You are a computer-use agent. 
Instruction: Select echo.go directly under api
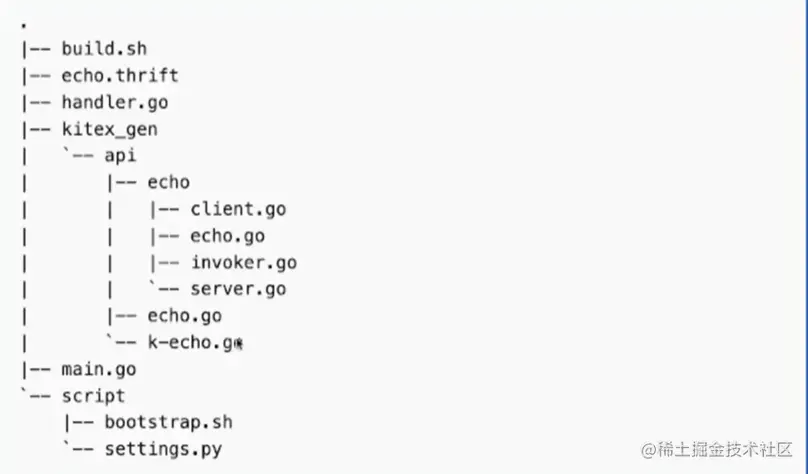point(184,315)
